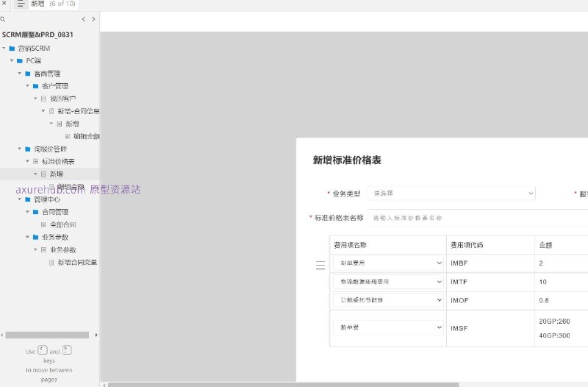
Task: Collapse the 营销SCRM tree node arrow
Action: coord(4,48)
